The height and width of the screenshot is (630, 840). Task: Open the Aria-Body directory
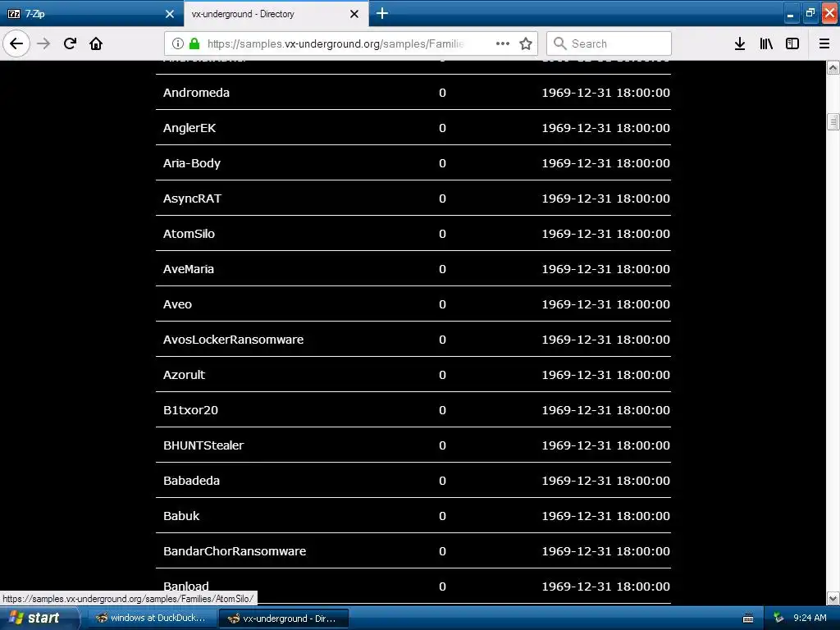(192, 163)
